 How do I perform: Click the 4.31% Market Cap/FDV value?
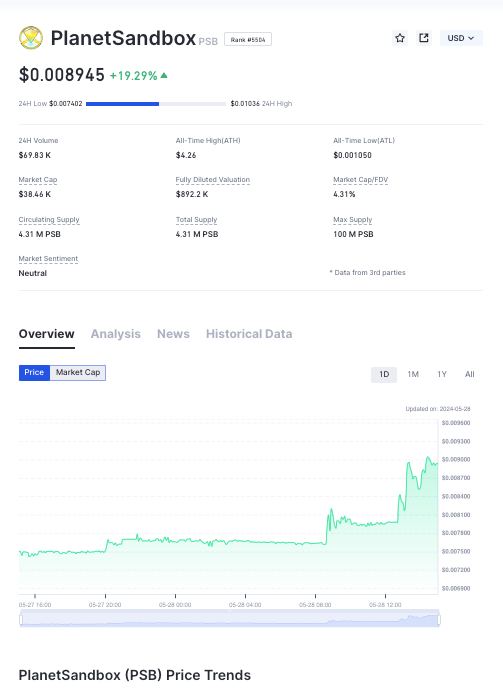[x=344, y=194]
